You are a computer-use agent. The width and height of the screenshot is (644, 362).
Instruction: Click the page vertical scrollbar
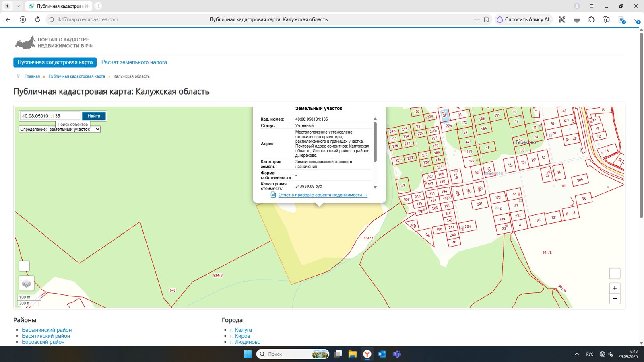pos(641,125)
